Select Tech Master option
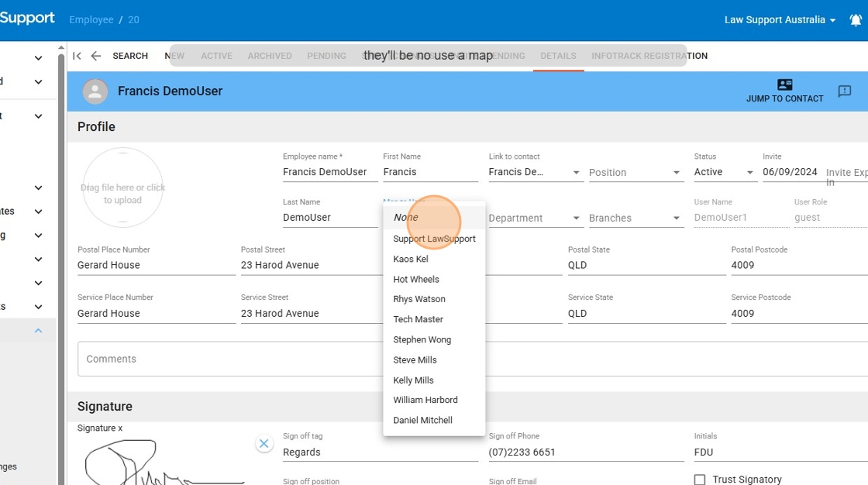This screenshot has height=485, width=868. pos(434,319)
